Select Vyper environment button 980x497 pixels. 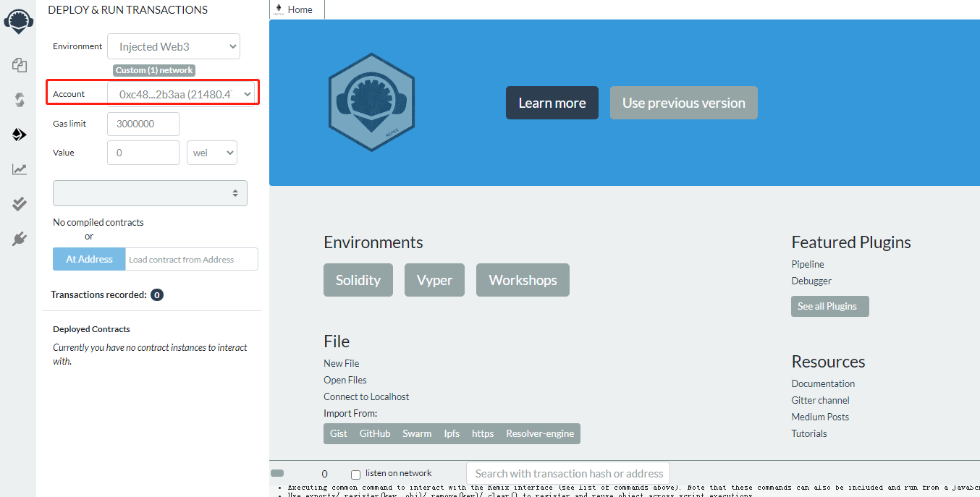[435, 280]
